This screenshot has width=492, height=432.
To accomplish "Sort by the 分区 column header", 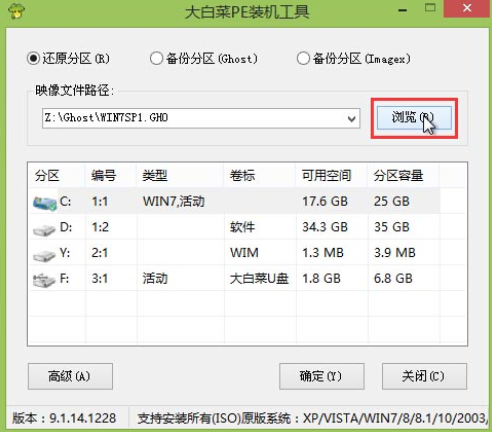I will (x=57, y=175).
